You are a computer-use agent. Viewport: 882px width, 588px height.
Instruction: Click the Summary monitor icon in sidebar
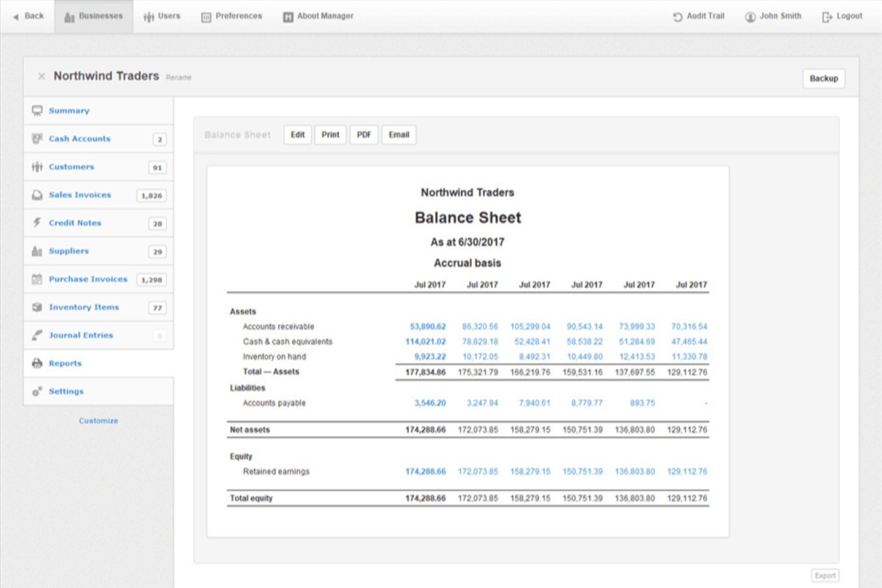[37, 111]
